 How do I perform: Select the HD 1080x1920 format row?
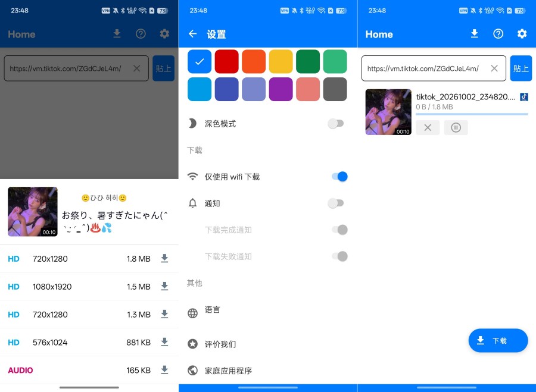(89, 287)
